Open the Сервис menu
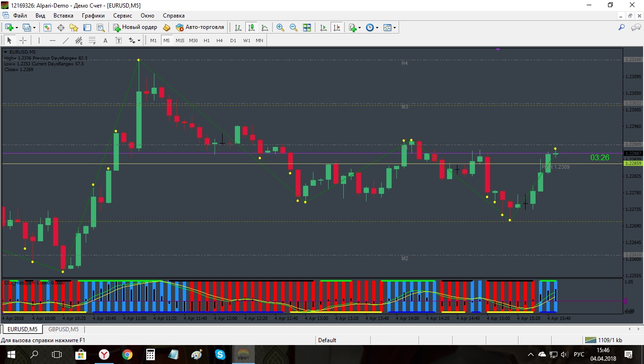 [x=123, y=16]
